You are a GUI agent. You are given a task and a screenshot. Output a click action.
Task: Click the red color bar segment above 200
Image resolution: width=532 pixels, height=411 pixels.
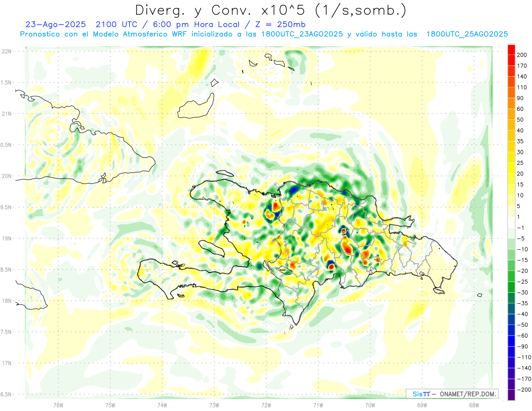coord(511,49)
